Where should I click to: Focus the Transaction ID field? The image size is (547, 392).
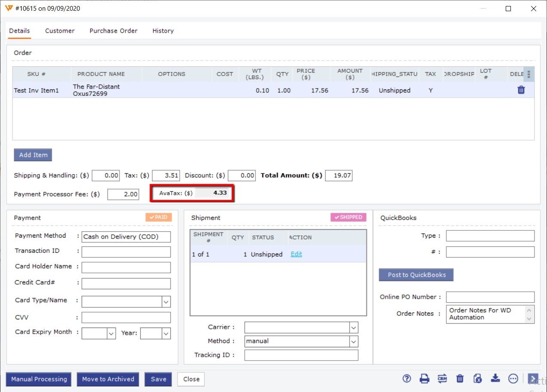tap(126, 252)
